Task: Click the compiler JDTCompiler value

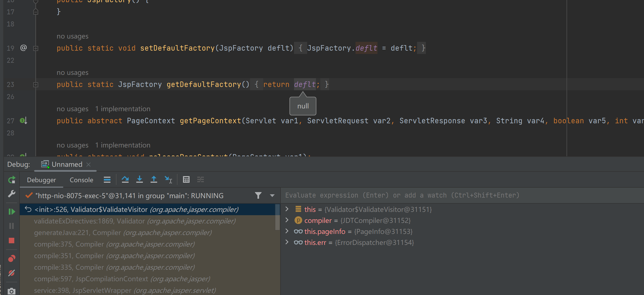Action: (x=375, y=220)
